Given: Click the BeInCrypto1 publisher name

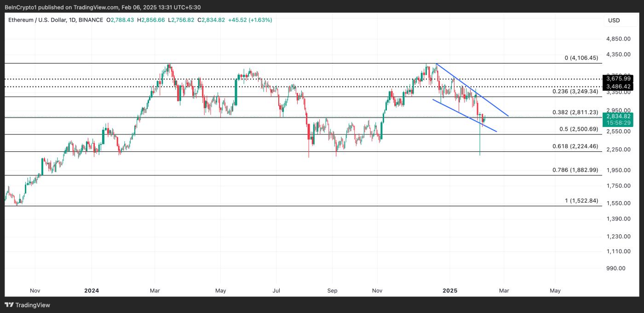Looking at the screenshot, I should [21, 7].
